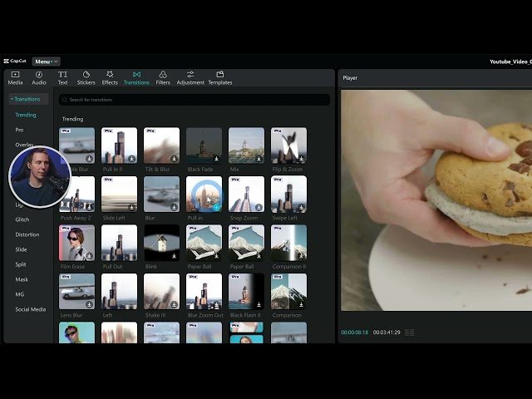Open the Stickers library

(x=86, y=77)
